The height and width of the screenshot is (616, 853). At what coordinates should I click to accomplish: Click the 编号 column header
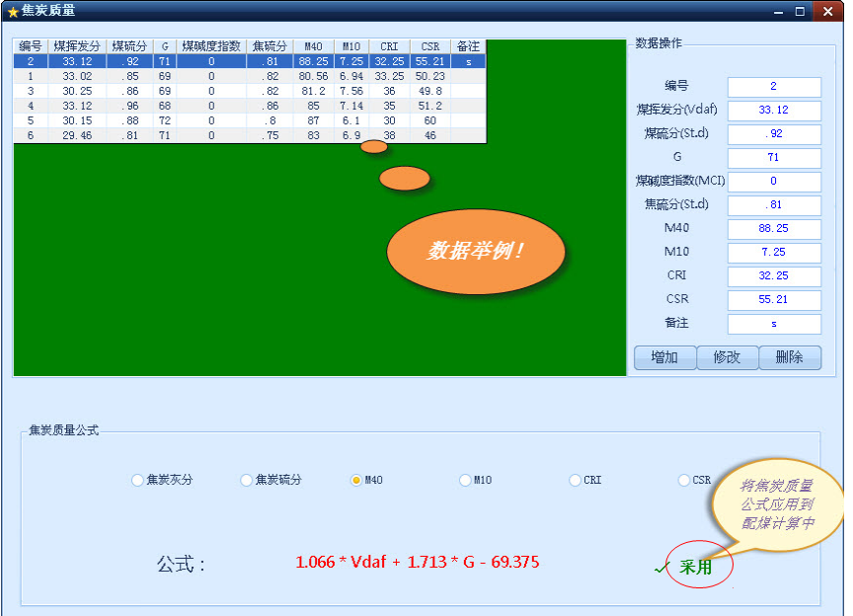coord(31,46)
